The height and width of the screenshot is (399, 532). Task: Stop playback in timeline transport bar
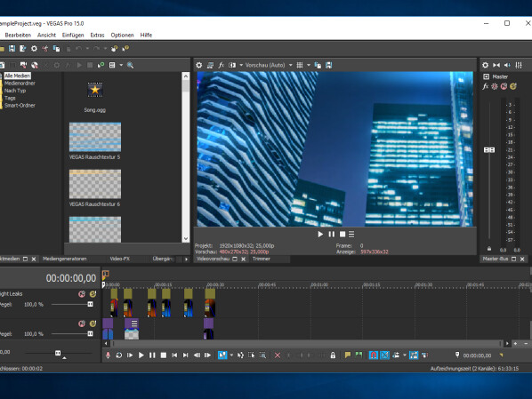(164, 355)
